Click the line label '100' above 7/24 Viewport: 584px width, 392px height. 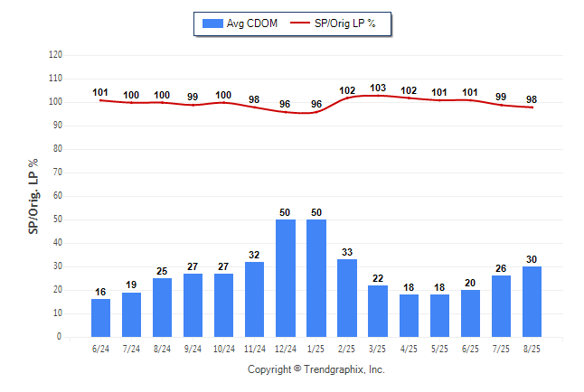pos(131,95)
